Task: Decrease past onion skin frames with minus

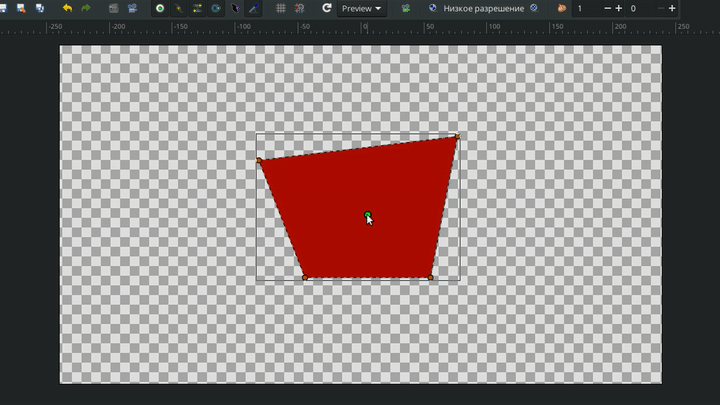Action: (x=606, y=8)
